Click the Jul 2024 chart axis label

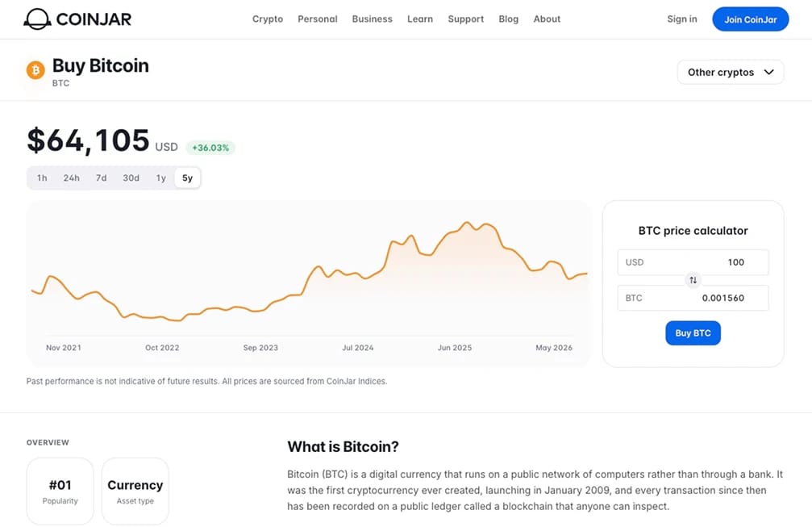[x=358, y=348]
